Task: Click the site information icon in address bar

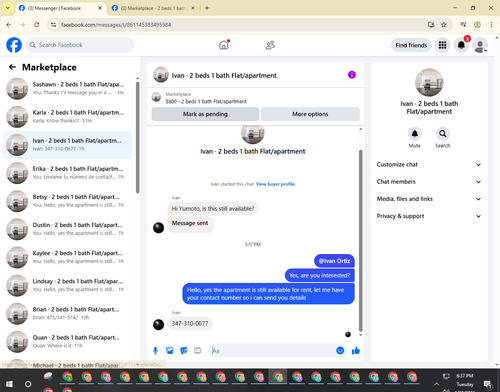Action: click(53, 25)
